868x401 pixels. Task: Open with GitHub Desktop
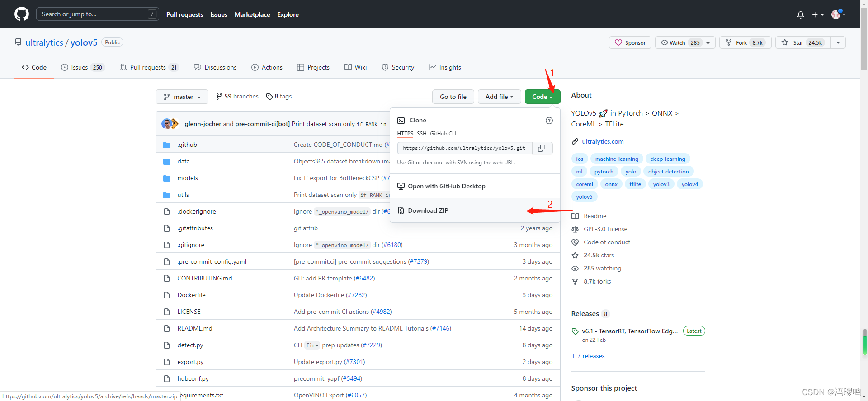pyautogui.click(x=475, y=186)
